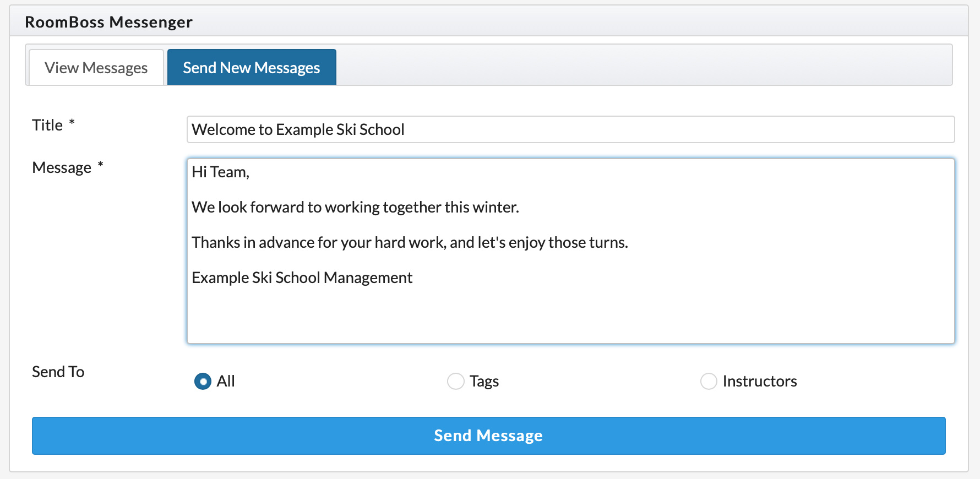Switch to the View Messages tab
Viewport: 980px width, 479px height.
[x=96, y=68]
